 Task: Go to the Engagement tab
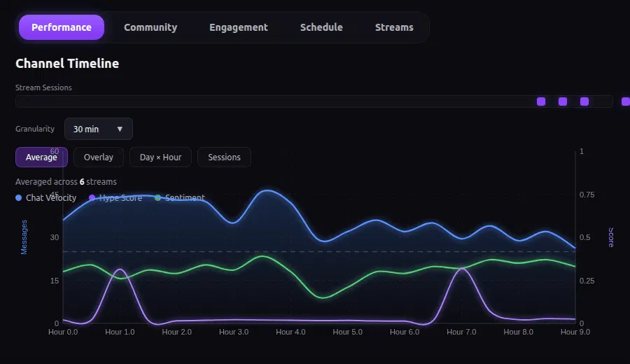[x=238, y=27]
